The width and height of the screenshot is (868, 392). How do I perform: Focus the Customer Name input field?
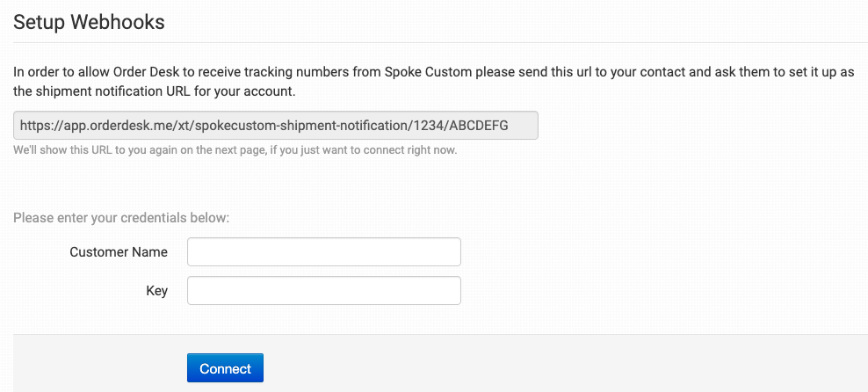(x=324, y=252)
